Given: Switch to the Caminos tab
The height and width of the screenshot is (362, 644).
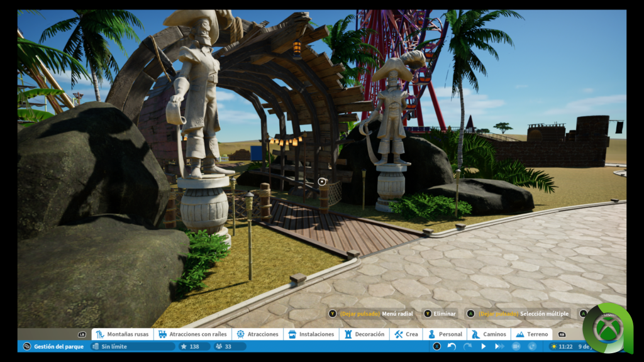Looking at the screenshot, I should tap(486, 334).
